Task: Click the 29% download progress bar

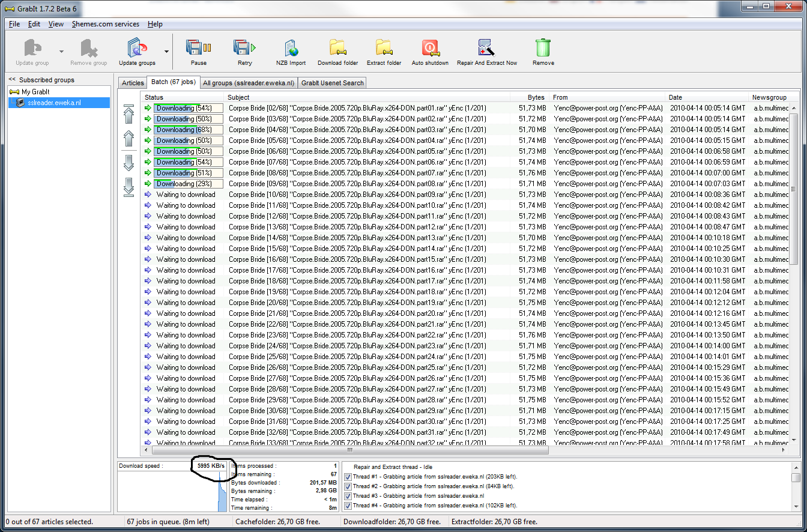Action: pos(189,184)
